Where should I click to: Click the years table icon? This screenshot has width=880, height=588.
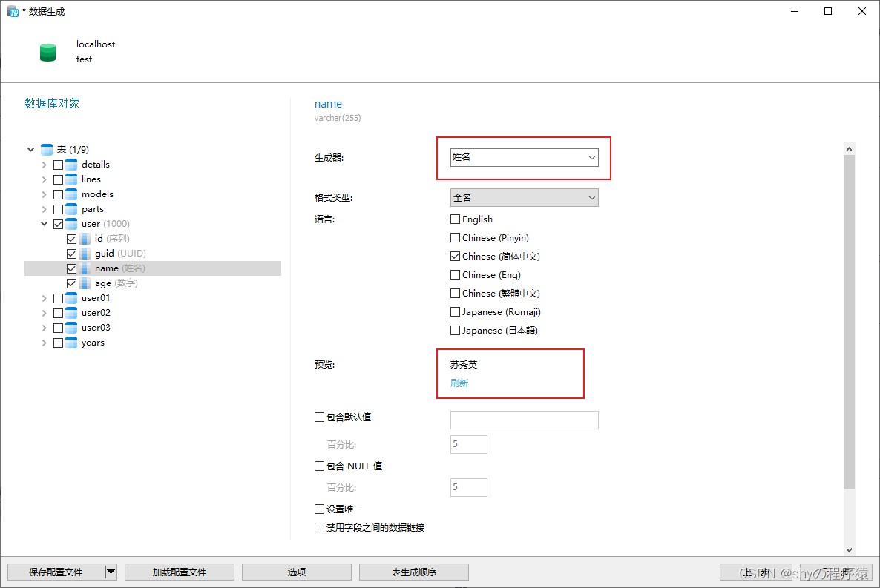tap(71, 343)
